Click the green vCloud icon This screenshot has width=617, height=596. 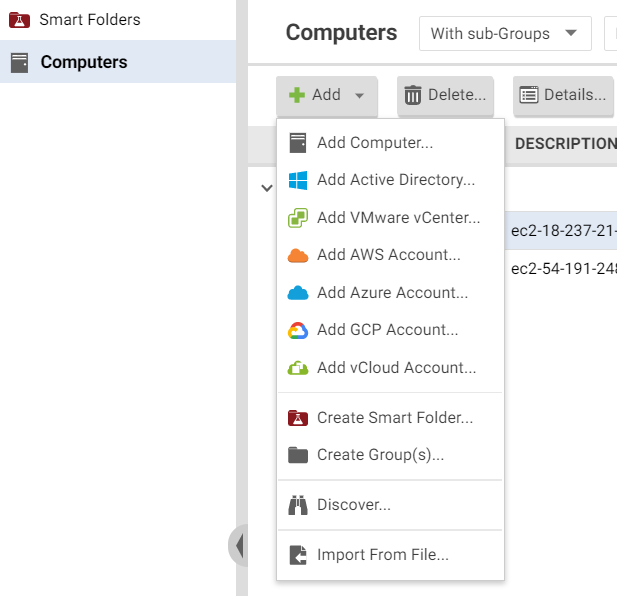[297, 368]
